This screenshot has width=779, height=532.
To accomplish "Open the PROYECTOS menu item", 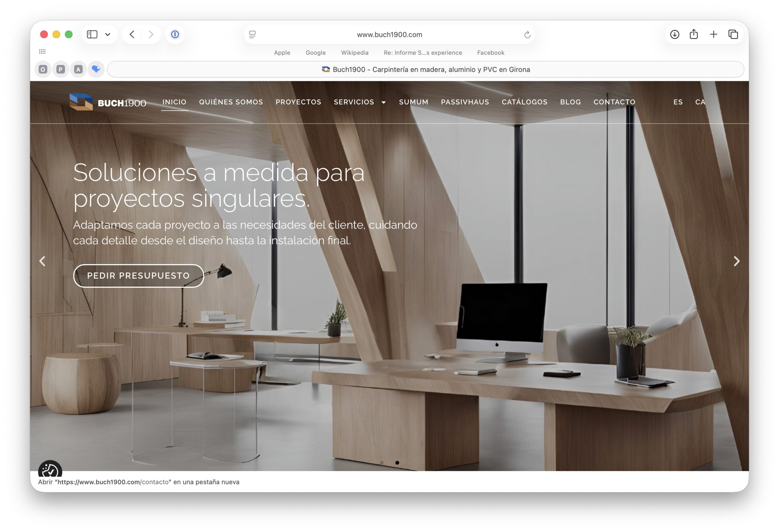I will (x=298, y=102).
